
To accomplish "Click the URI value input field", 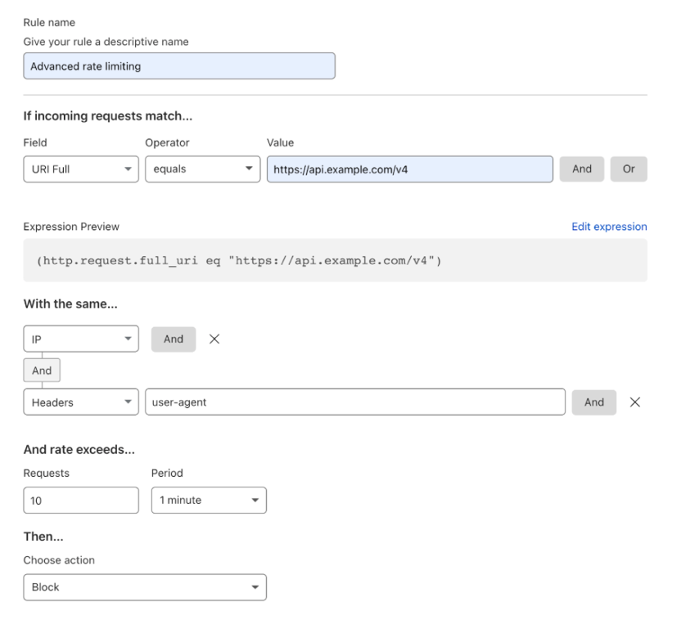I will click(410, 169).
